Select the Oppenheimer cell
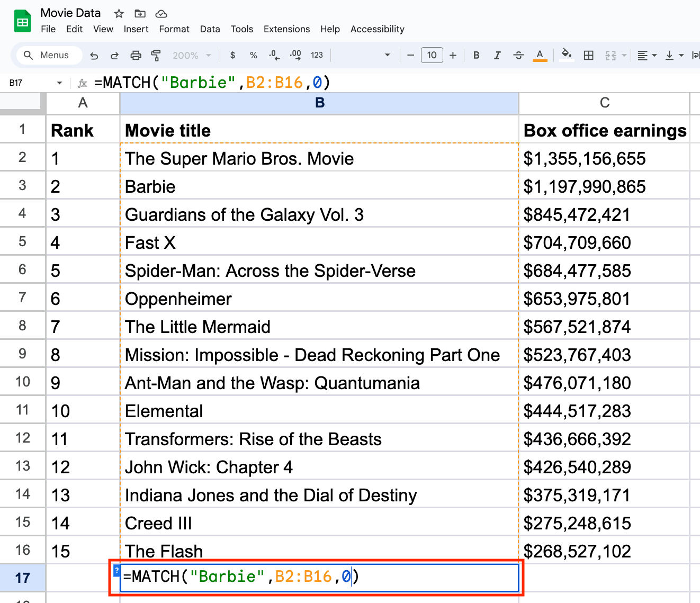Image resolution: width=700 pixels, height=603 pixels. pyautogui.click(x=319, y=299)
